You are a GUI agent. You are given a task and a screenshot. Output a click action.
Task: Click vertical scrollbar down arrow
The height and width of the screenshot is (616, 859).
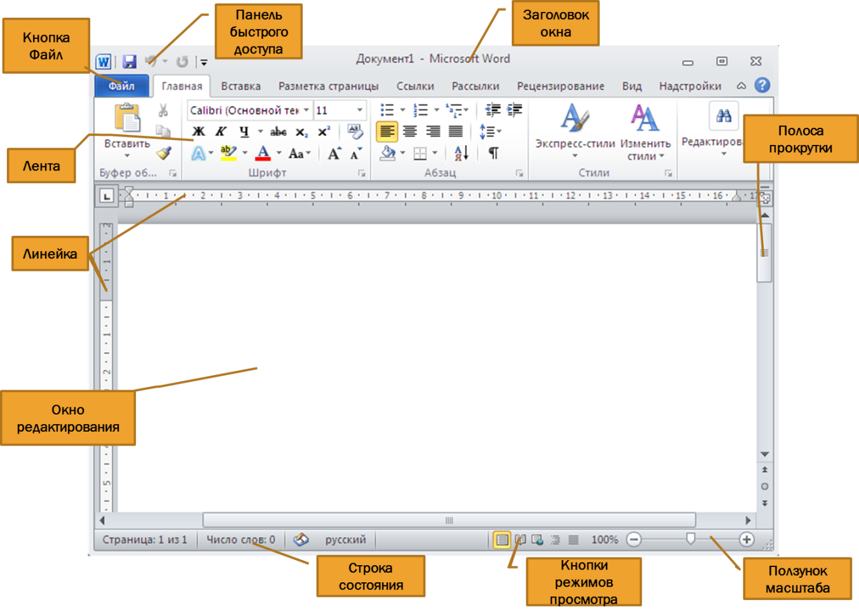(x=765, y=455)
